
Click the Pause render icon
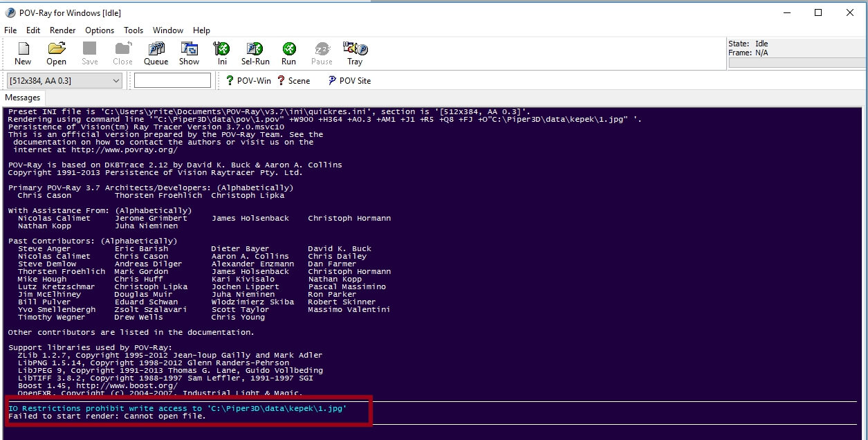pyautogui.click(x=322, y=53)
